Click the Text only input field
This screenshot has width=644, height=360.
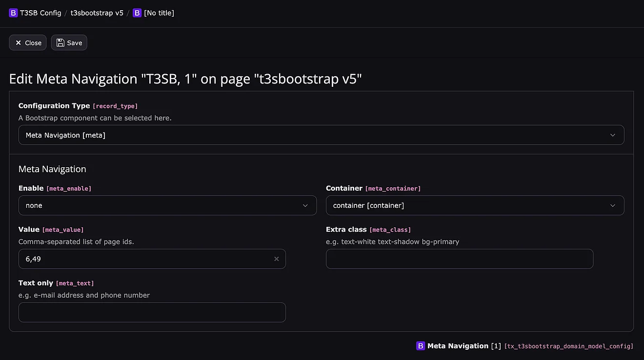(x=152, y=312)
